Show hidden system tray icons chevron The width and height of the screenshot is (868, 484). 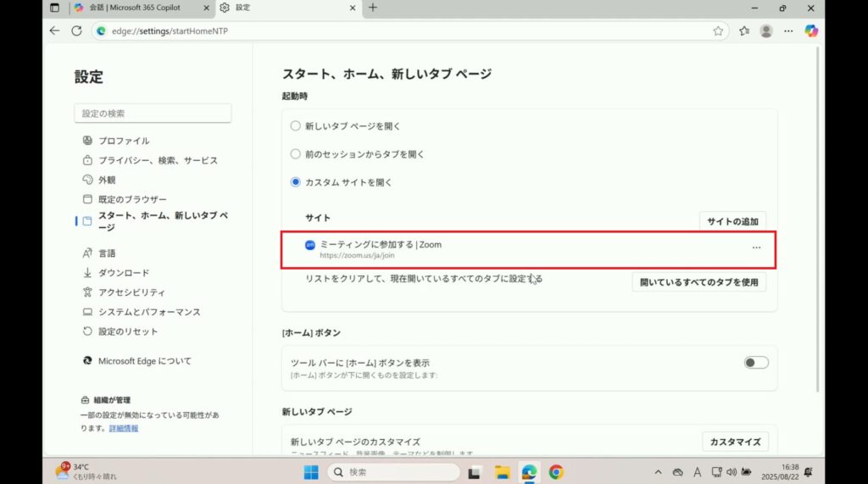pyautogui.click(x=658, y=472)
